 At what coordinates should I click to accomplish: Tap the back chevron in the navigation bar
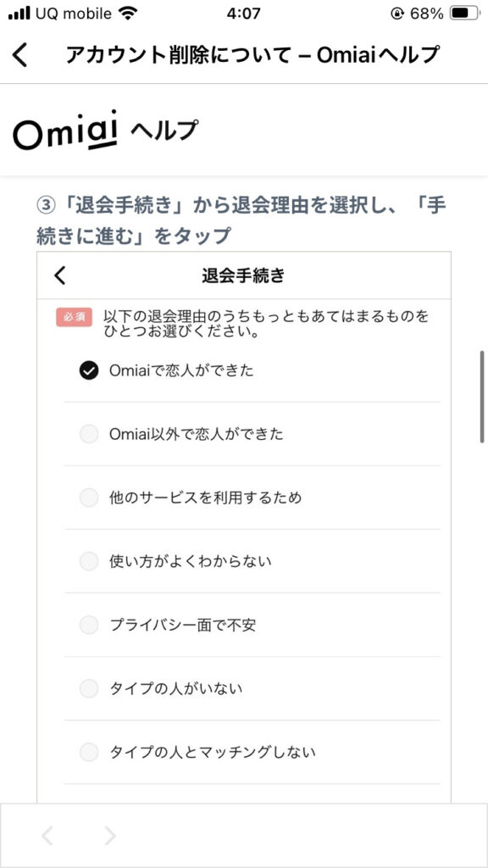pyautogui.click(x=19, y=53)
